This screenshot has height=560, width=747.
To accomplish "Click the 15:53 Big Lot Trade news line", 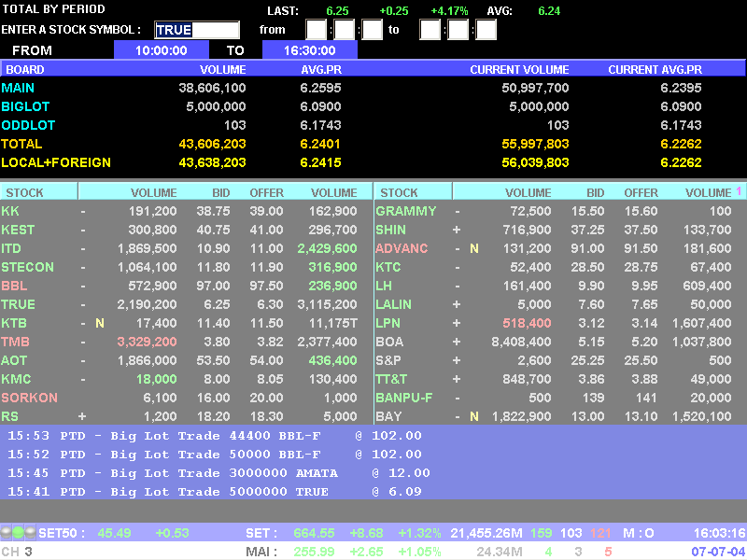I will pos(215,436).
